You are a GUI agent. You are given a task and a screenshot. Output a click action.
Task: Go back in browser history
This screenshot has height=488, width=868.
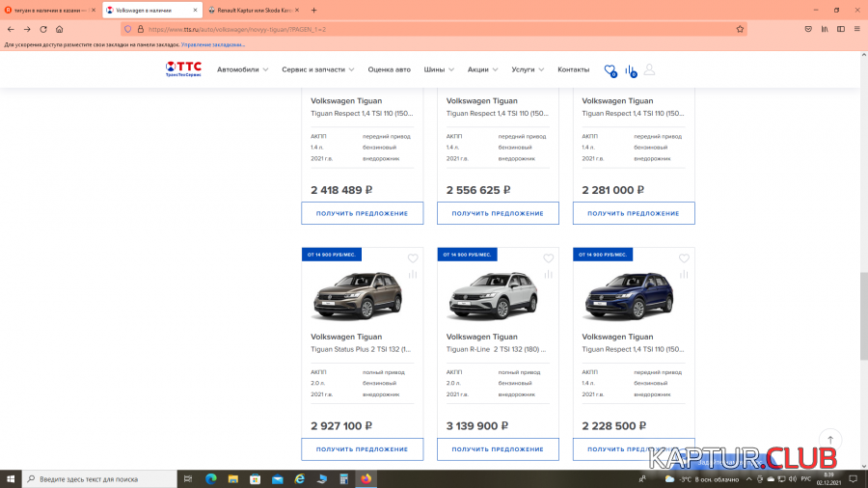(11, 29)
